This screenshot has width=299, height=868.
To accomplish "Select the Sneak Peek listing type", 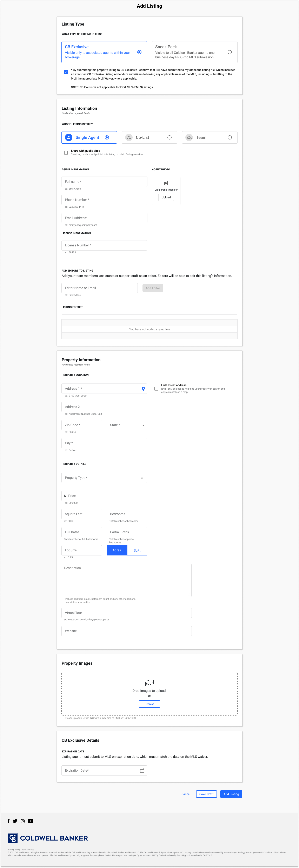I will [229, 52].
